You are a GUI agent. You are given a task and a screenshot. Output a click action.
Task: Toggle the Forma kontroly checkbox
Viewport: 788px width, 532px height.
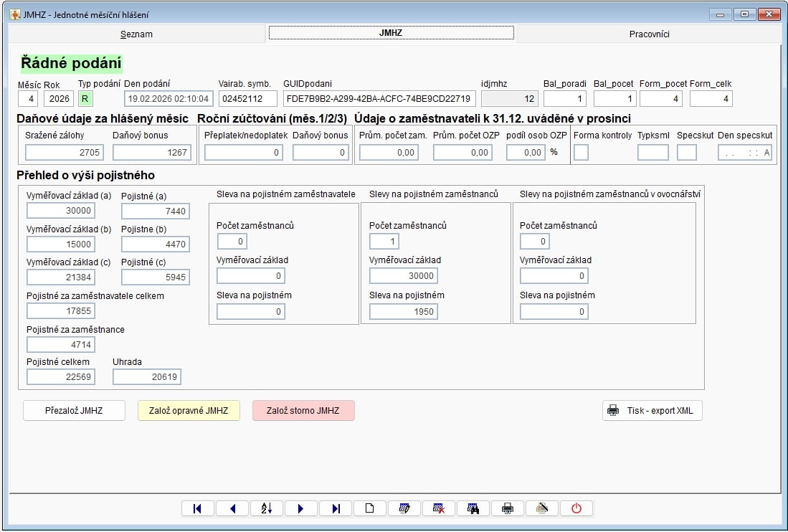coord(581,152)
